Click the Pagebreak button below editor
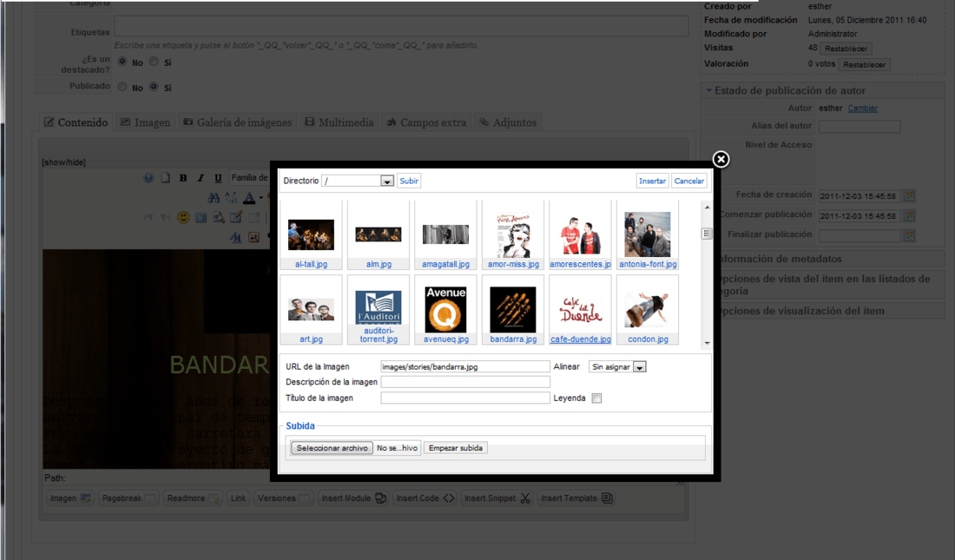 click(128, 498)
